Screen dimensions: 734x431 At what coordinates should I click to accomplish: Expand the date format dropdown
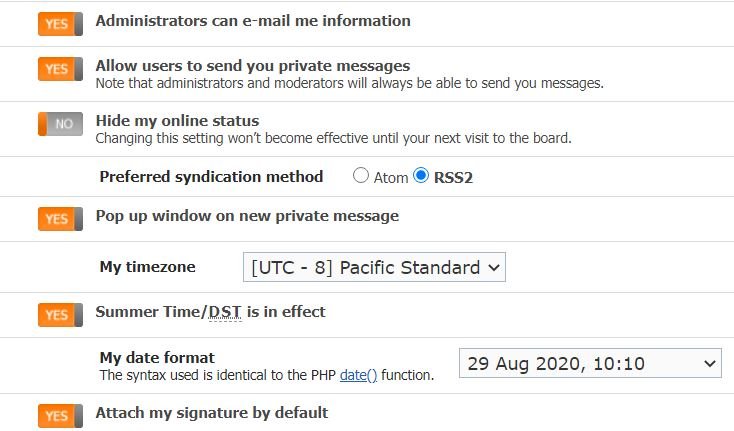(x=590, y=363)
